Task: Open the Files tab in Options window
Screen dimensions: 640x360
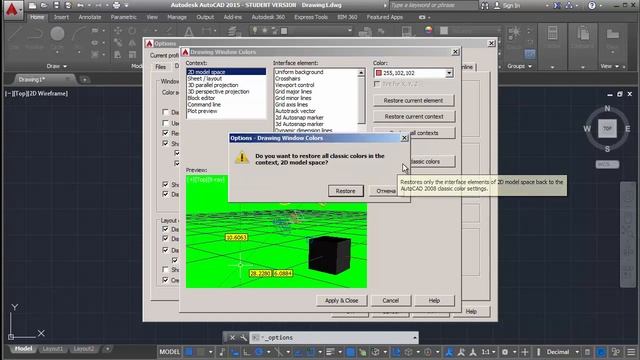Action: pyautogui.click(x=161, y=67)
